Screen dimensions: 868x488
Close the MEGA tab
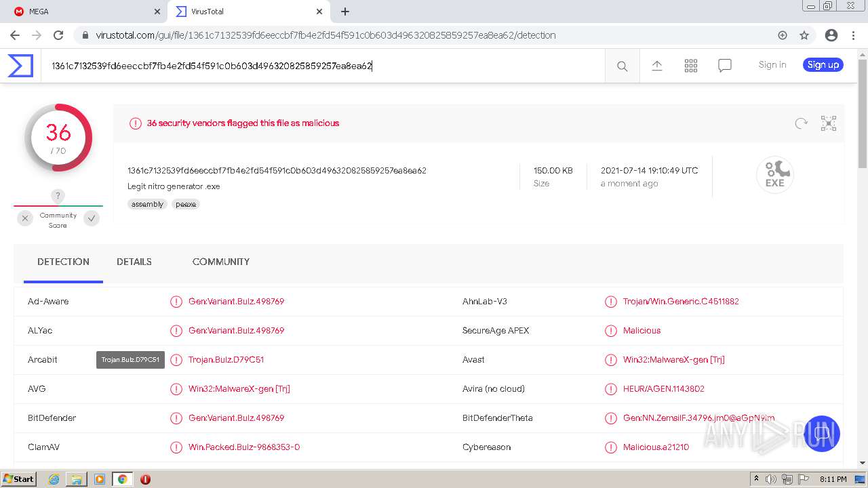(x=157, y=12)
